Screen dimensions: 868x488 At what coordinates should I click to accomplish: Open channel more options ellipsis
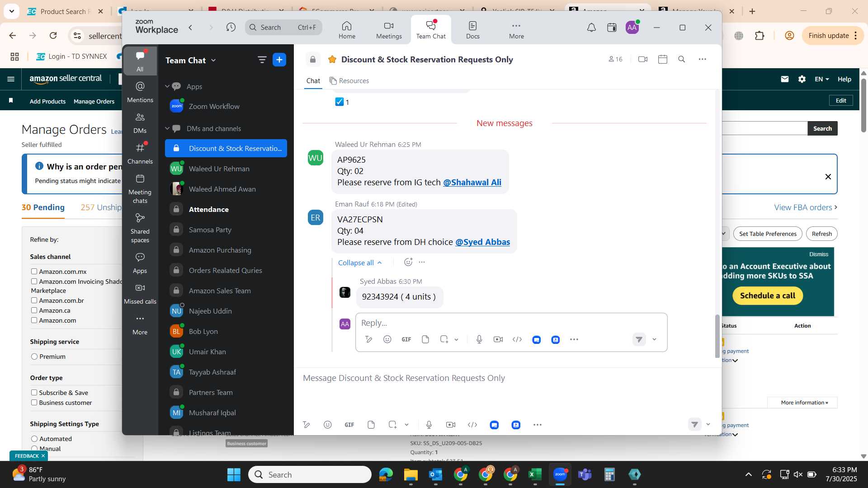pyautogui.click(x=702, y=59)
